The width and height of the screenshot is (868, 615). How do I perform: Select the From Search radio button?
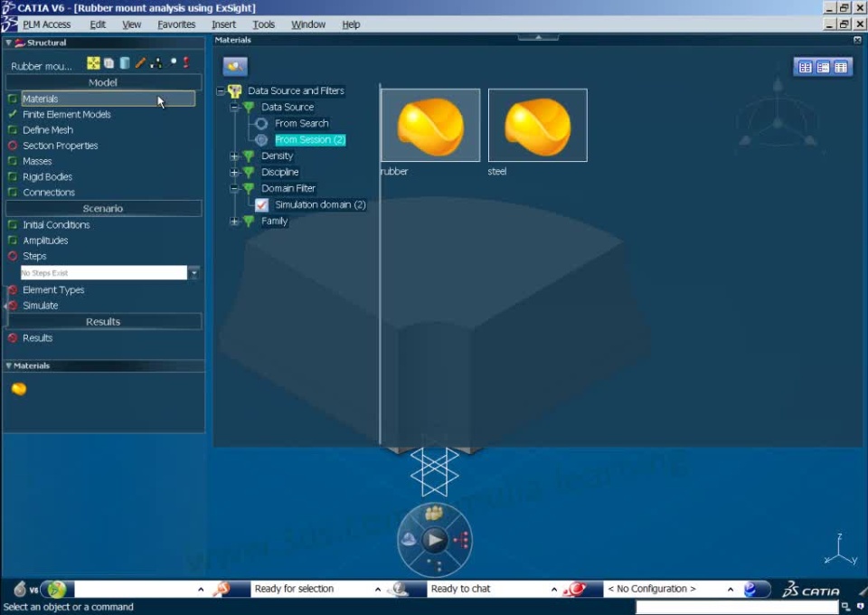click(261, 123)
